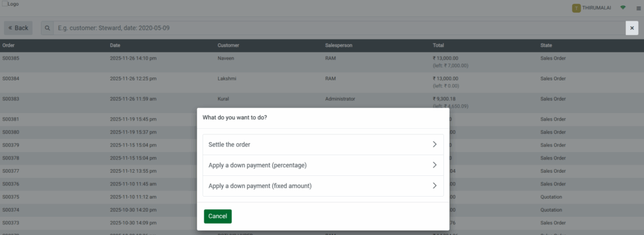Click customer name Kural
644x235 pixels.
[223, 99]
